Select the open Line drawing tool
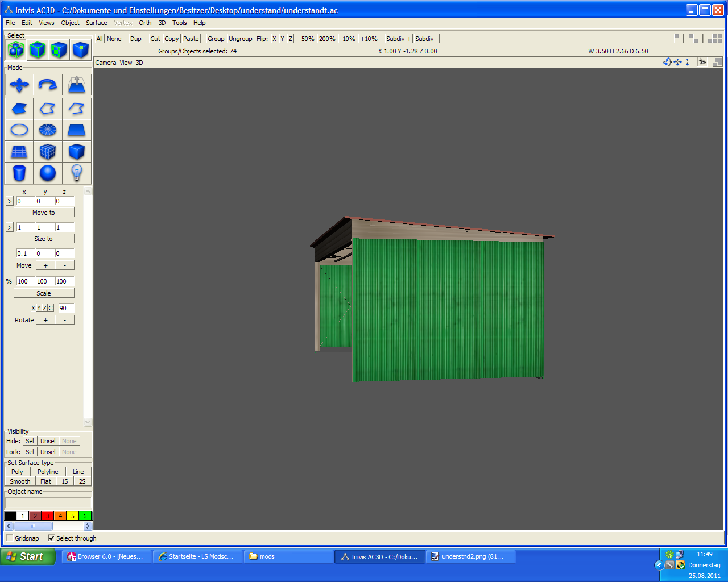Viewport: 728px width, 582px height. pyautogui.click(x=76, y=108)
